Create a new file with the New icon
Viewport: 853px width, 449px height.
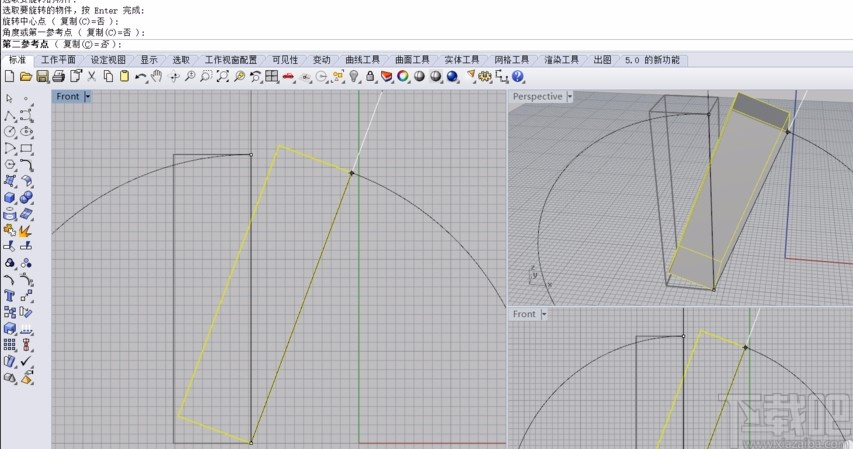(x=9, y=77)
